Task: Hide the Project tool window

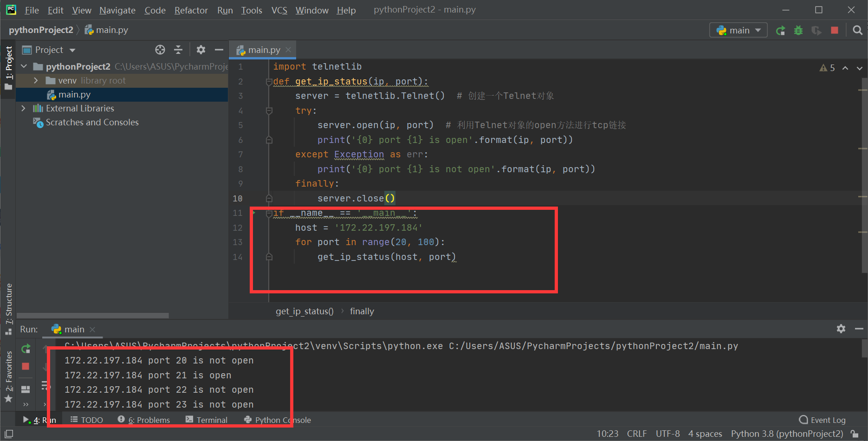Action: tap(219, 50)
